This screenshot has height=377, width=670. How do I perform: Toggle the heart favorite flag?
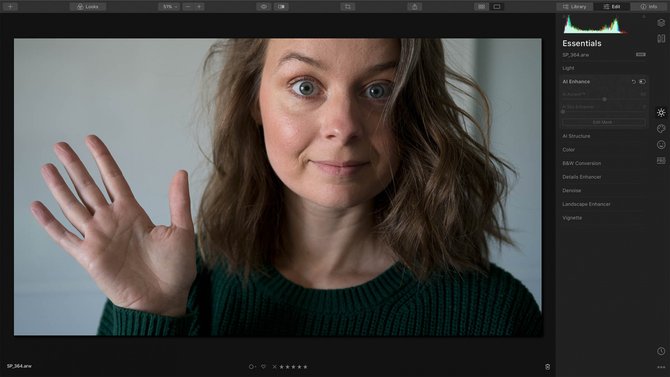[x=263, y=367]
